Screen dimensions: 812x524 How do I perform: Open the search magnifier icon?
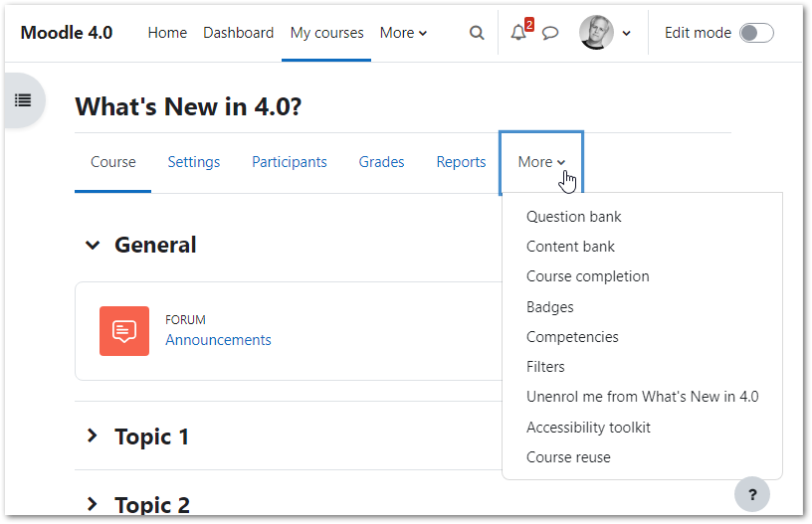tap(477, 33)
